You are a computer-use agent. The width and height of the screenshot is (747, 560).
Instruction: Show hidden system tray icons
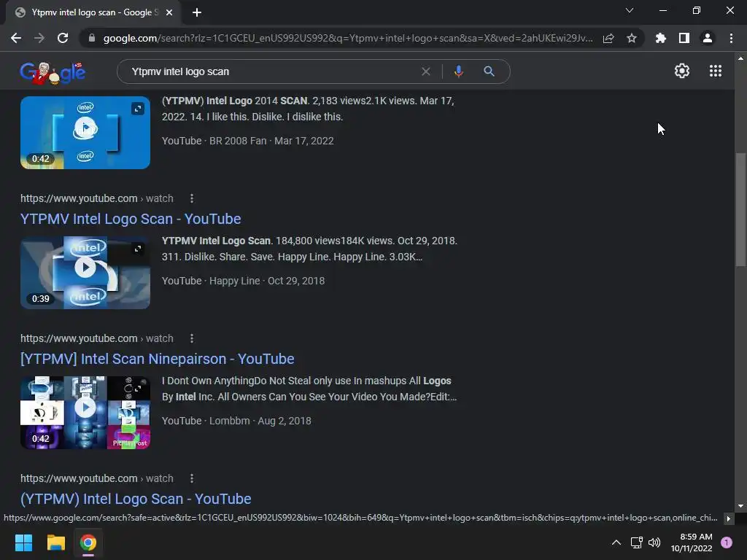click(616, 542)
